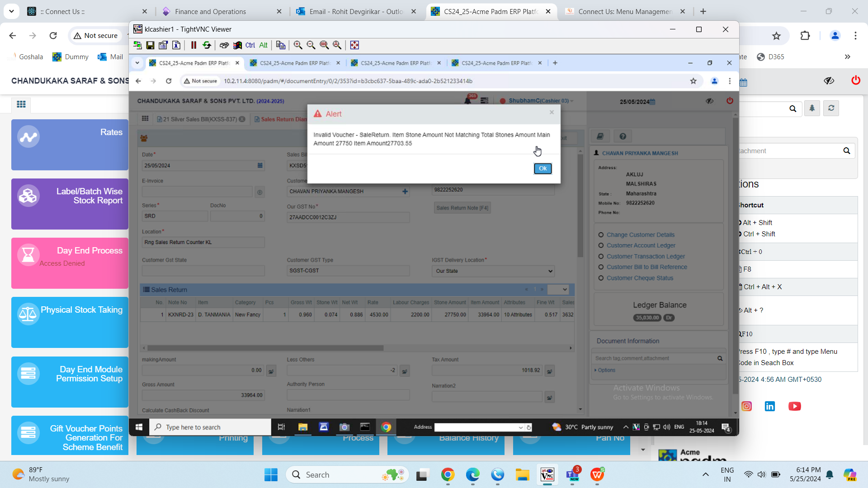Viewport: 868px width, 488px height.
Task: Click the notification bell with 365 badge
Action: pos(468,100)
